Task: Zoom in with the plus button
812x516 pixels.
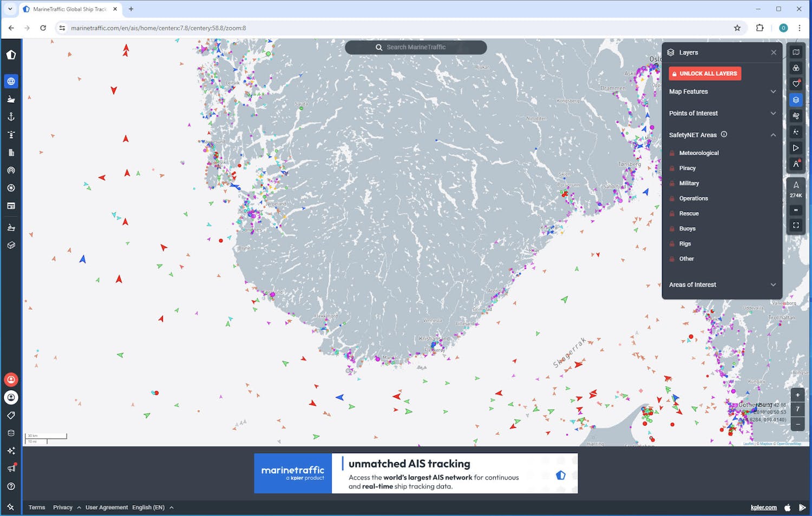Action: coord(797,395)
